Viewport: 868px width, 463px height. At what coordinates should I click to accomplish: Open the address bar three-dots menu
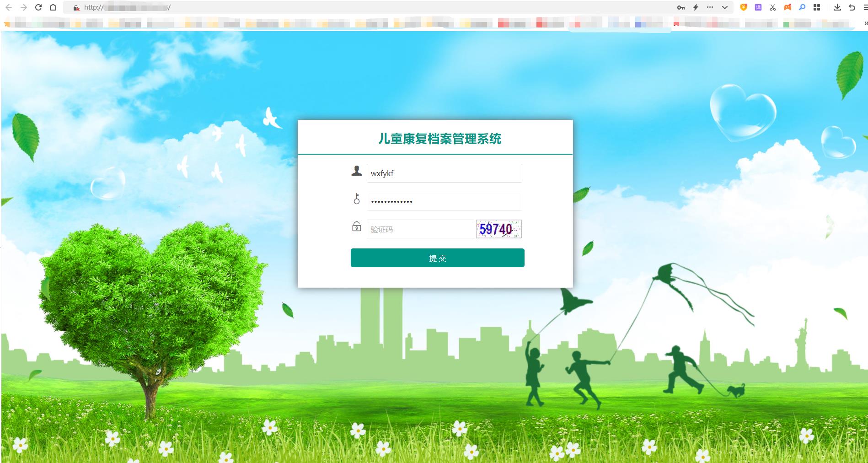[710, 7]
